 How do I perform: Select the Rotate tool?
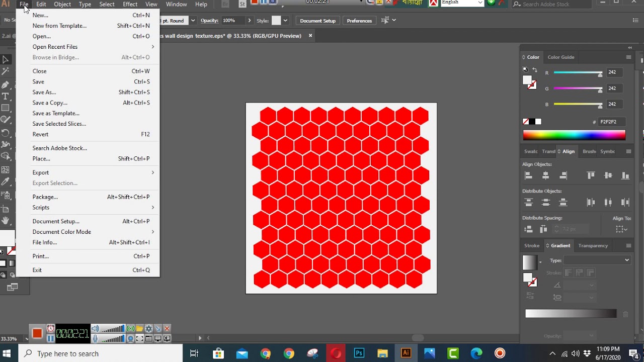coord(6,133)
